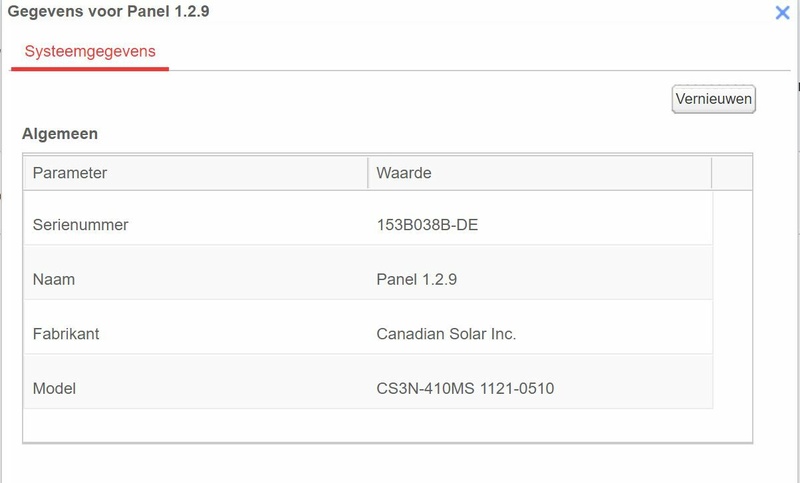Click the Vernieuwen button

click(x=713, y=99)
